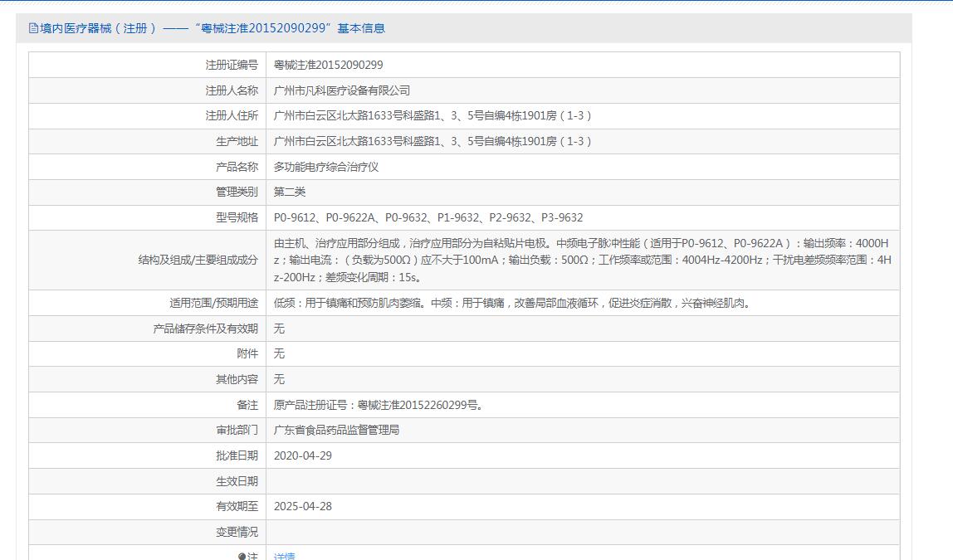Click the 产品名称 label
The width and height of the screenshot is (953, 560).
click(237, 167)
